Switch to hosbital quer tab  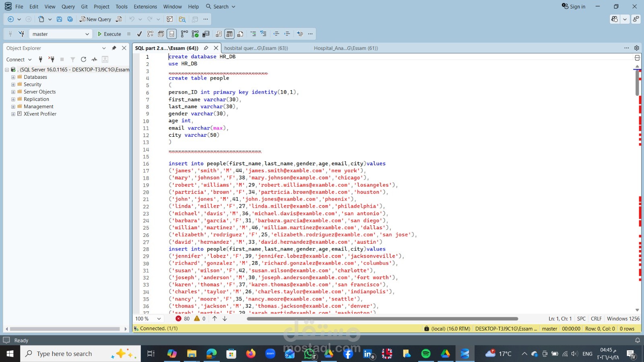click(256, 48)
